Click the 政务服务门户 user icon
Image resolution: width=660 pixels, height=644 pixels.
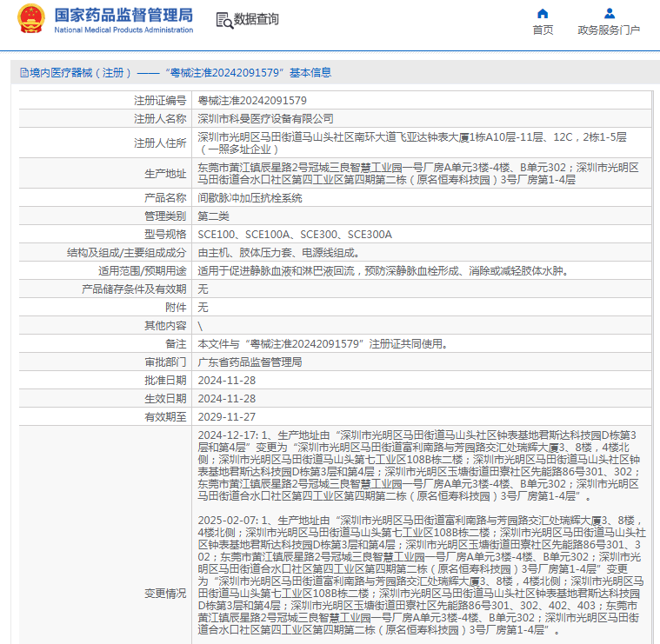609,13
